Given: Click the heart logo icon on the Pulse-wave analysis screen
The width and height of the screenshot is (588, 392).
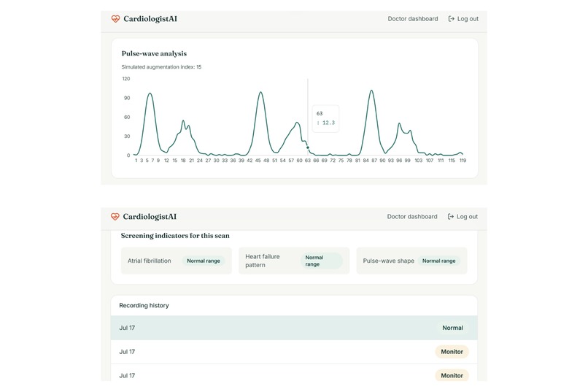Looking at the screenshot, I should (x=115, y=19).
